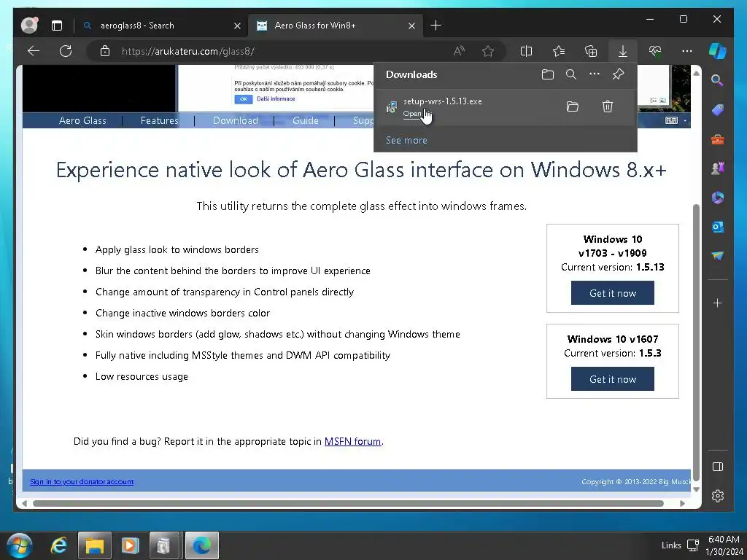
Task: Click the vertical scrollbar up arrow
Action: coord(696,73)
